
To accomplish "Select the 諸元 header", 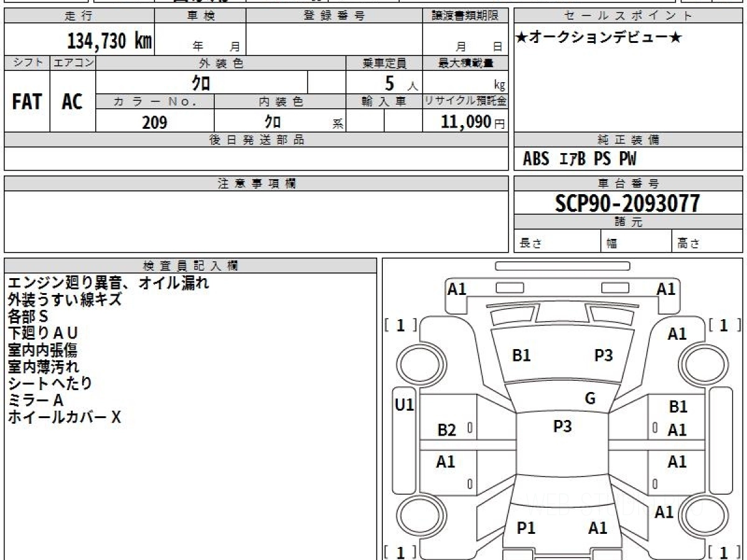I will point(628,222).
